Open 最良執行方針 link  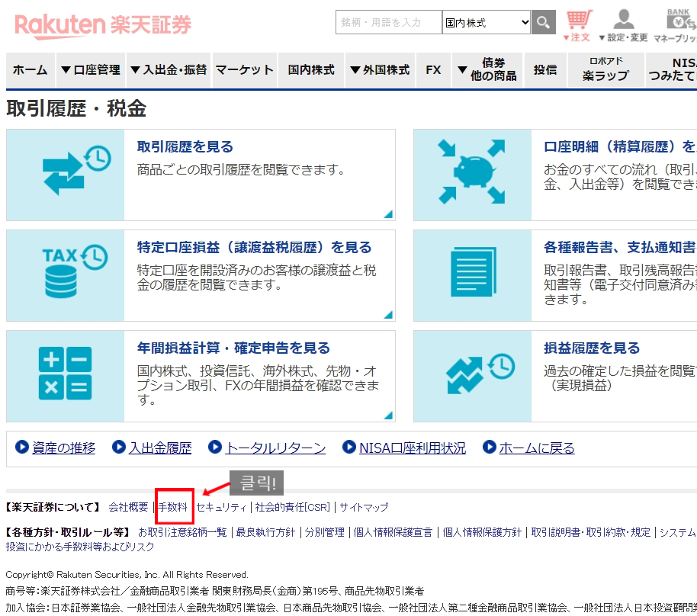click(x=265, y=532)
